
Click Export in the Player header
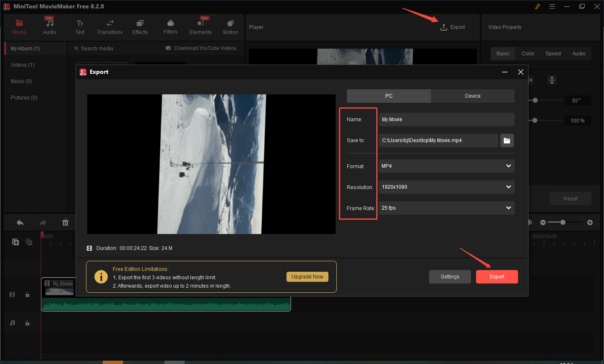tap(453, 27)
